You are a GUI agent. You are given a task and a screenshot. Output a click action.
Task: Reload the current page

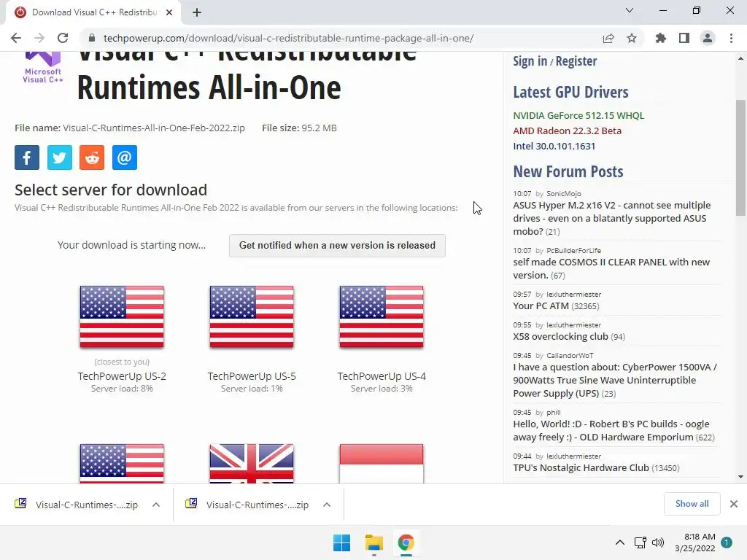click(63, 38)
